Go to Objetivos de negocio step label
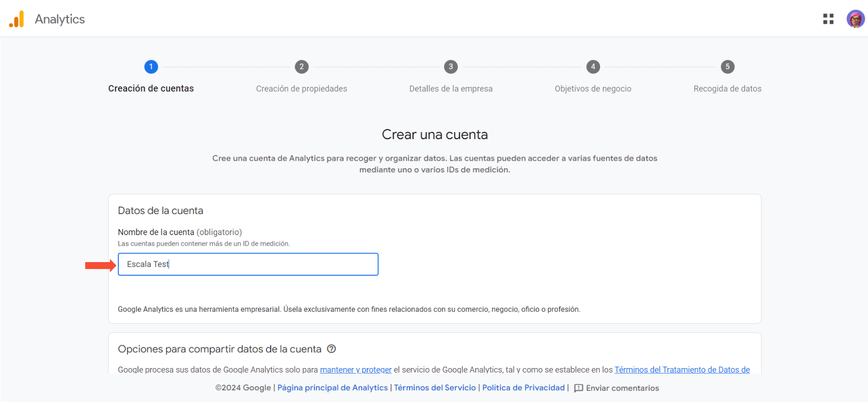868x402 pixels. pyautogui.click(x=593, y=89)
